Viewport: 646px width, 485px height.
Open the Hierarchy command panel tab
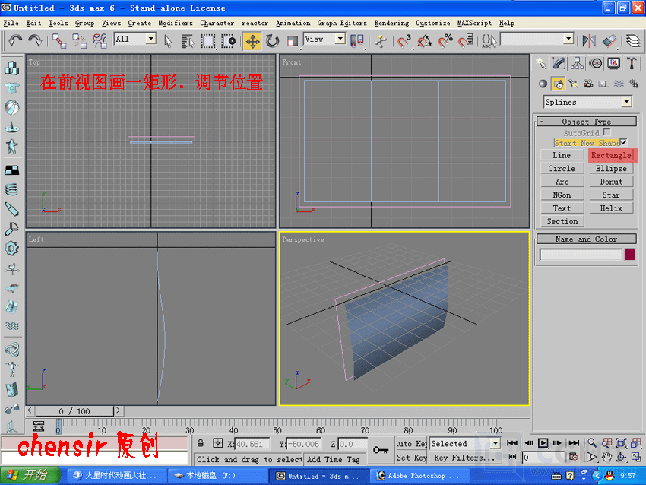point(577,63)
